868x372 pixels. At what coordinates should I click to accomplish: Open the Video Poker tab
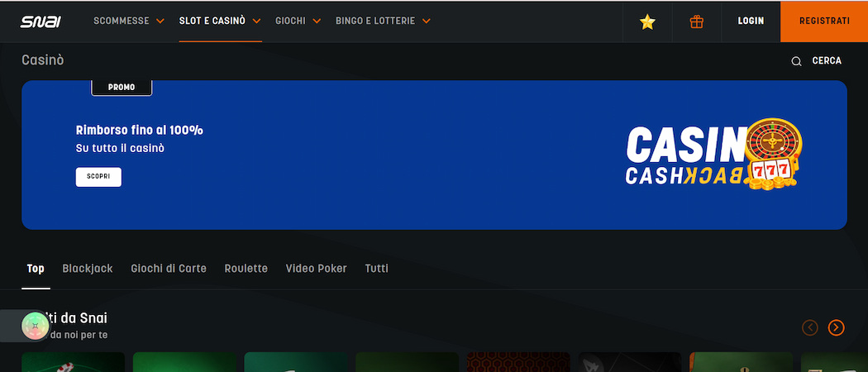pos(316,269)
